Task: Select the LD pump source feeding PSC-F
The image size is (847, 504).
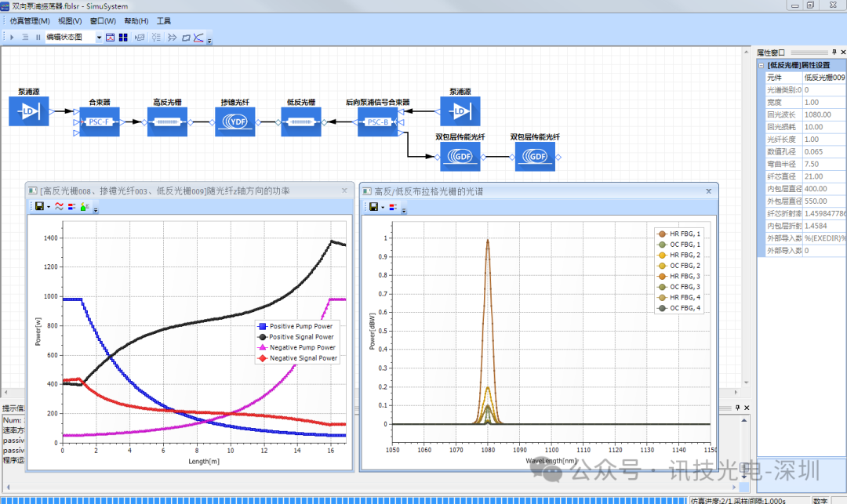Action: point(29,111)
